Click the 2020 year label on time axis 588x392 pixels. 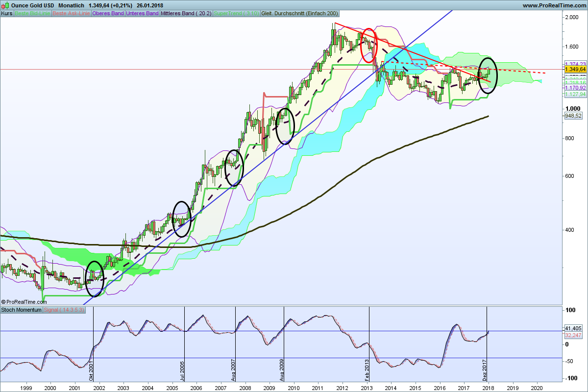coord(537,387)
